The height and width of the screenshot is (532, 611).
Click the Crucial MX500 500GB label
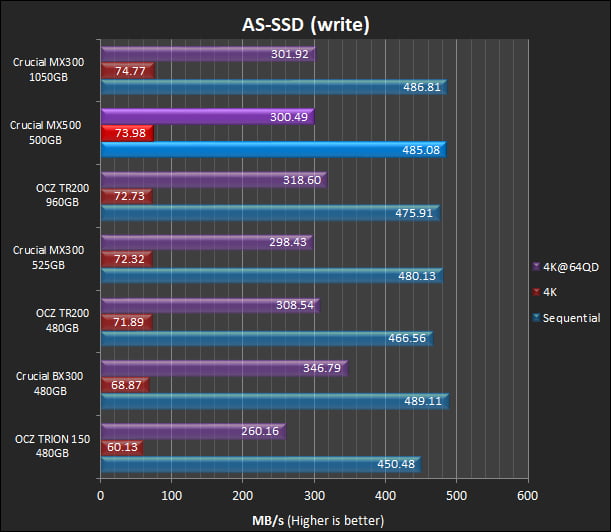(x=46, y=133)
